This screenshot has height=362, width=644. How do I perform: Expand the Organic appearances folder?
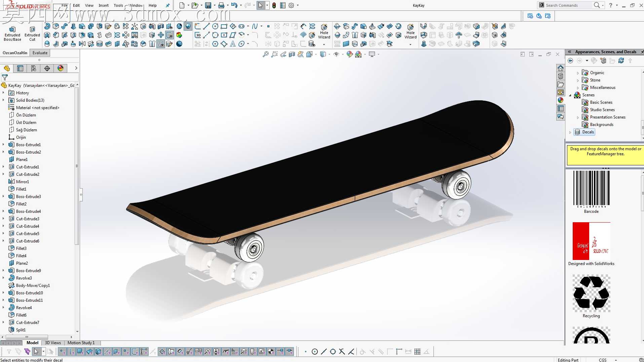[578, 73]
